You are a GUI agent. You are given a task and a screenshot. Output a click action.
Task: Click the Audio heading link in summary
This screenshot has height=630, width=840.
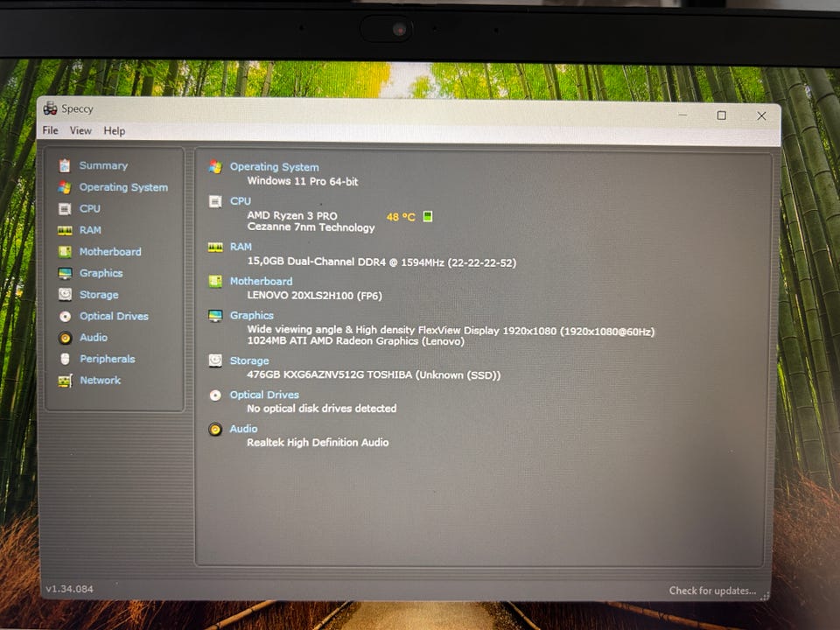tap(244, 429)
